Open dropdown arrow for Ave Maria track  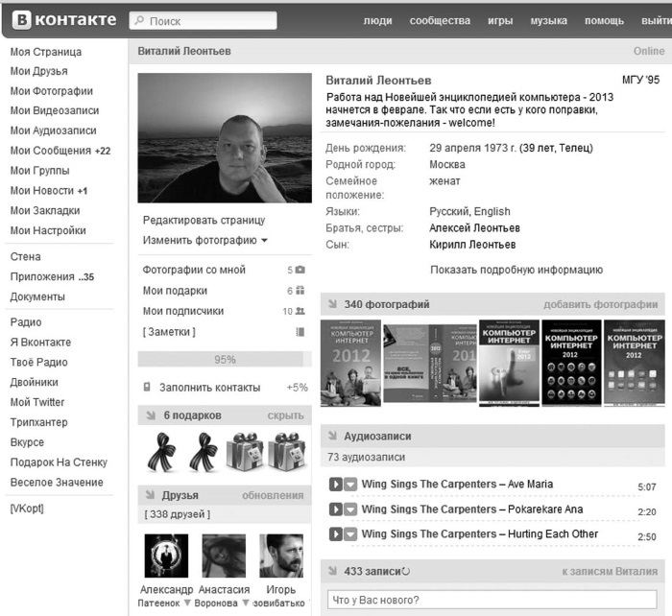350,485
